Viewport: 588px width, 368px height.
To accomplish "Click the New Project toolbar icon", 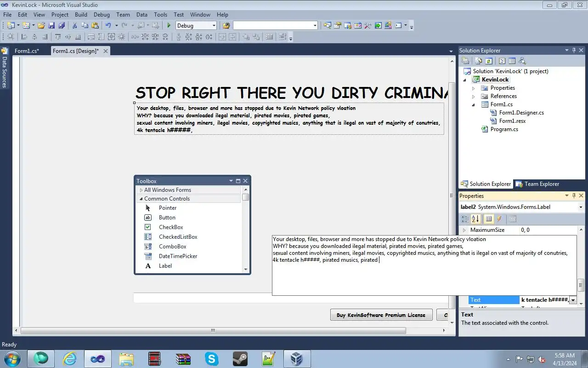I will [x=11, y=25].
